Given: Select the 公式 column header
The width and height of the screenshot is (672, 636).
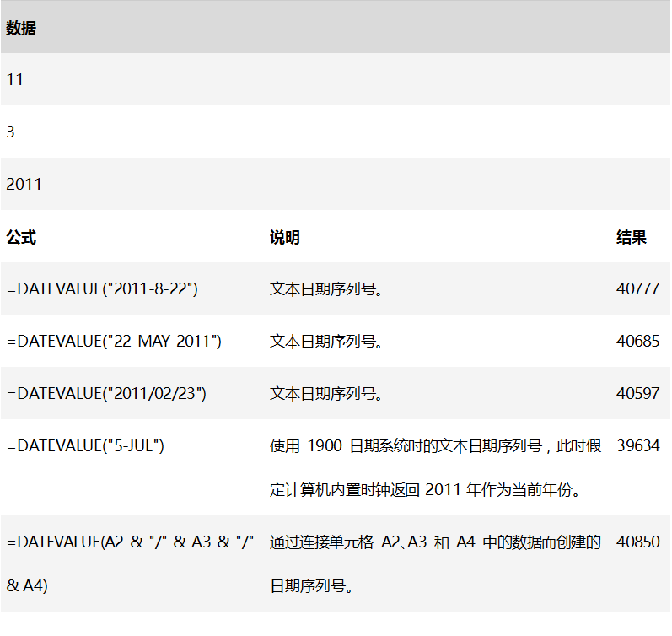Looking at the screenshot, I should pyautogui.click(x=21, y=237).
